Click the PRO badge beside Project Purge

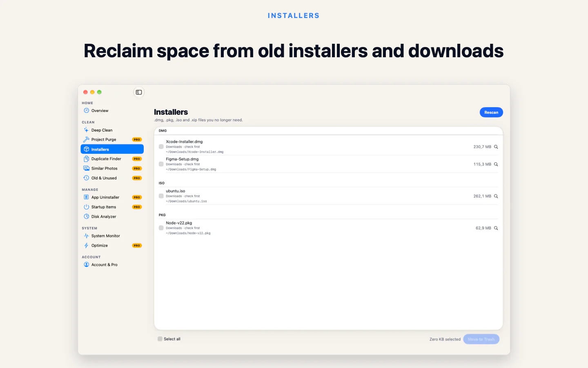[x=137, y=140]
